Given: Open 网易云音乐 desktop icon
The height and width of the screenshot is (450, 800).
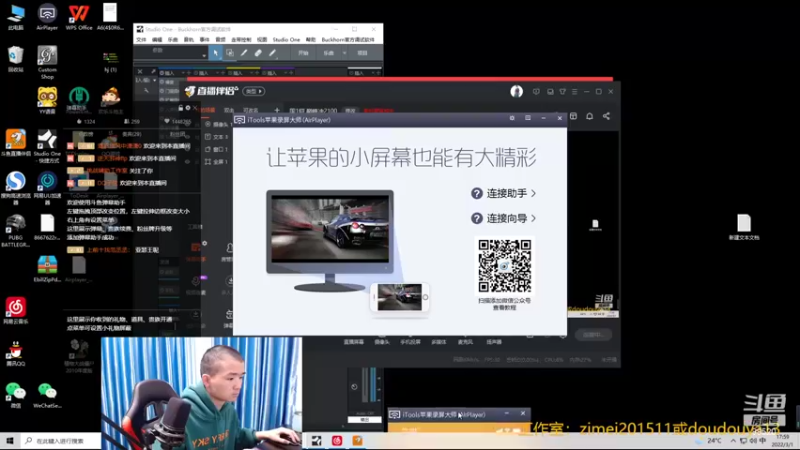Looking at the screenshot, I should (15, 311).
